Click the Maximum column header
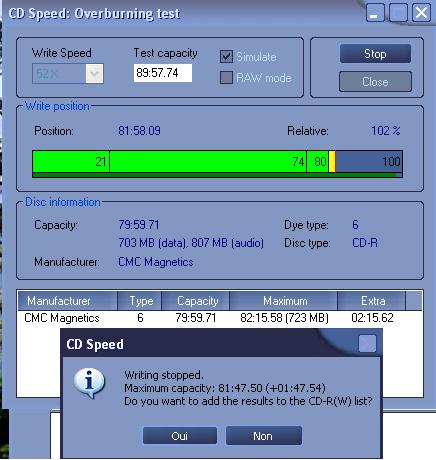This screenshot has width=436, height=460. [284, 301]
